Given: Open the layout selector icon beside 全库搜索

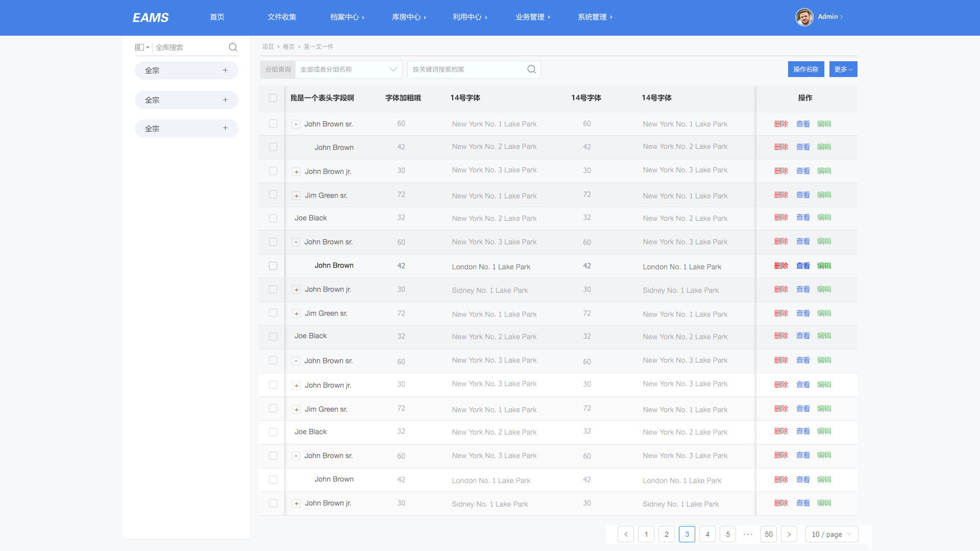Looking at the screenshot, I should point(141,47).
